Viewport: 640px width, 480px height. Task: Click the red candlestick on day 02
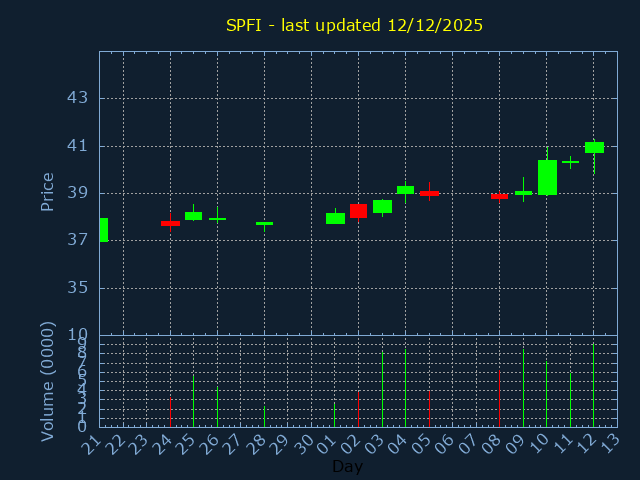click(358, 210)
